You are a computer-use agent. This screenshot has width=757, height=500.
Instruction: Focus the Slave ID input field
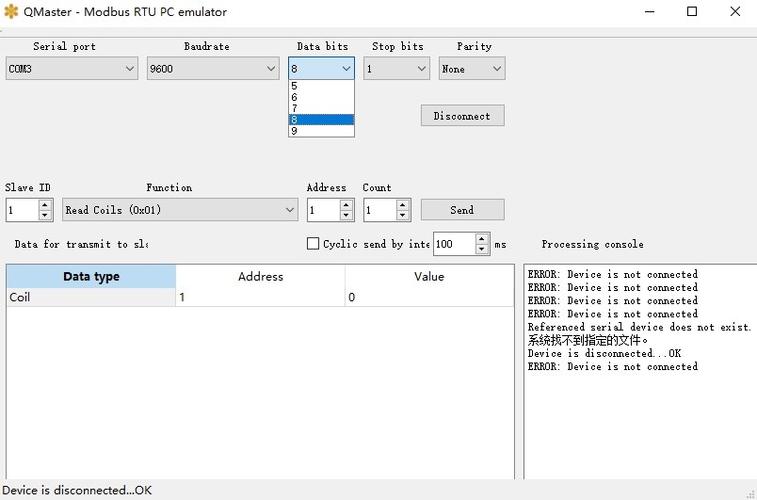(x=22, y=210)
